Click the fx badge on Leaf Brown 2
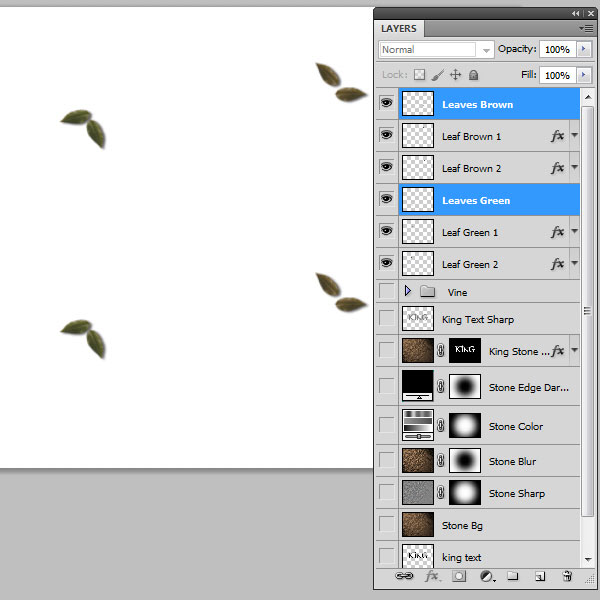Viewport: 600px width, 600px height. [557, 168]
